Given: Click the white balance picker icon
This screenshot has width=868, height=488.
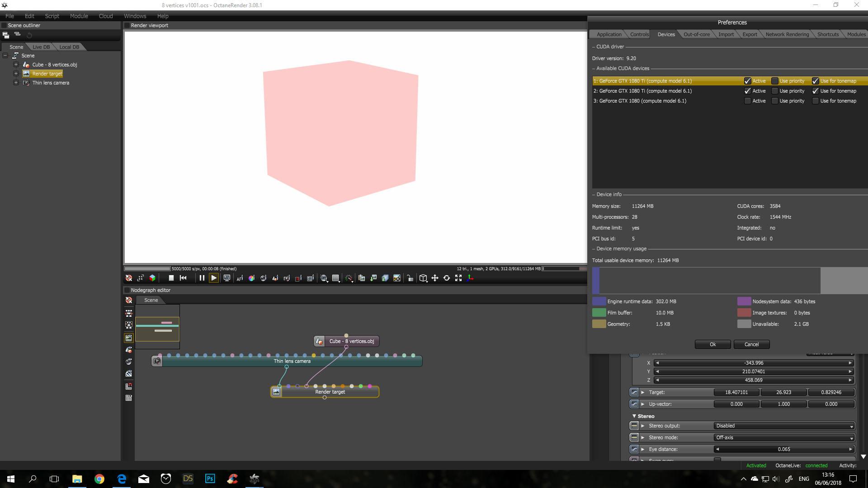Looking at the screenshot, I should pyautogui.click(x=252, y=278).
